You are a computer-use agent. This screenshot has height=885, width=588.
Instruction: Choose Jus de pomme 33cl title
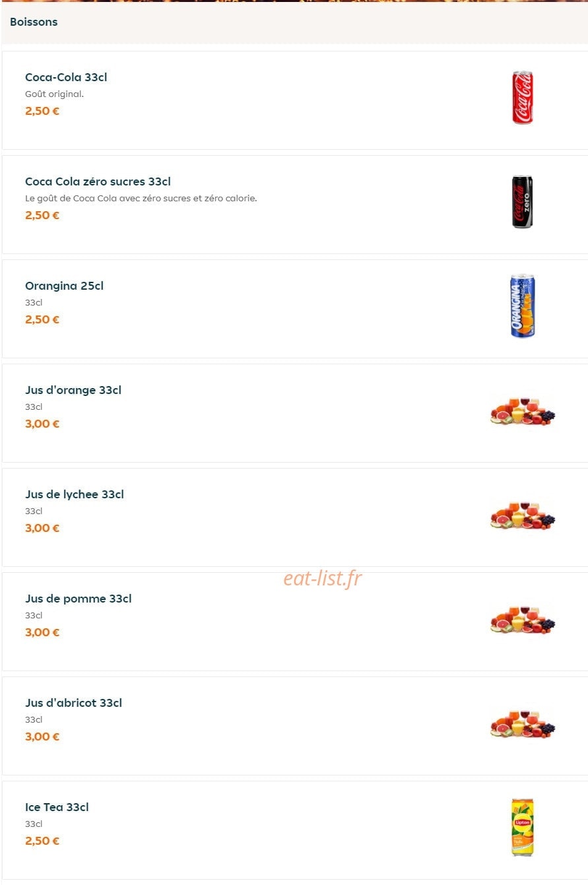[79, 599]
